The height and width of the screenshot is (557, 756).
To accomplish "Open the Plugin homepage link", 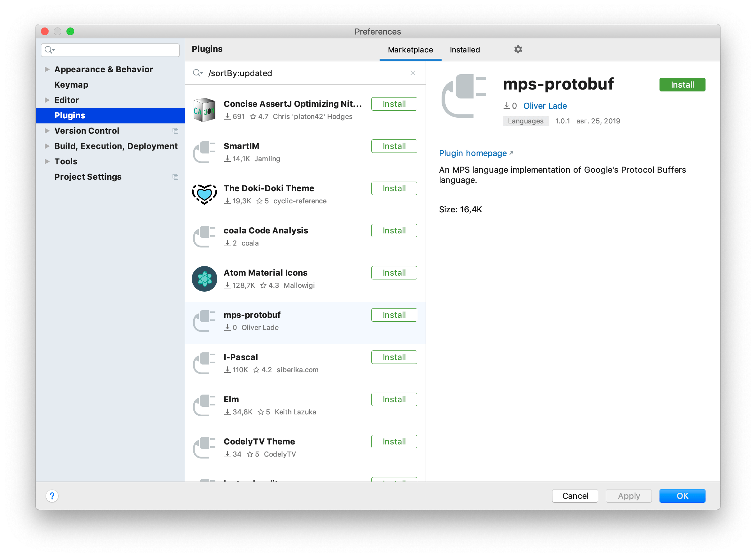I will (473, 153).
